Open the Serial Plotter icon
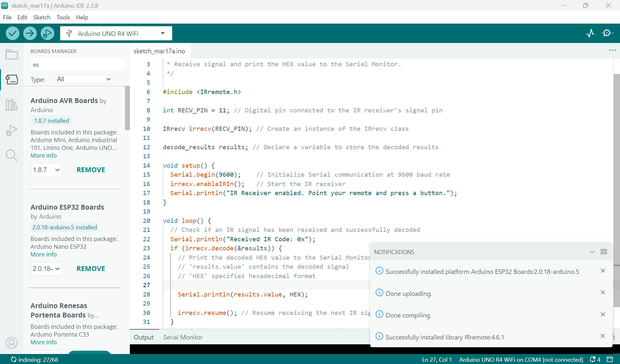The height and width of the screenshot is (364, 620). 590,33
